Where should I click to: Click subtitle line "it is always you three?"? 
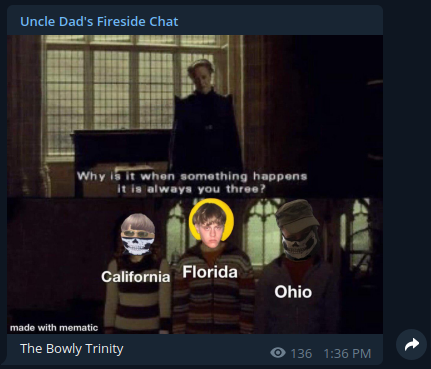(191, 189)
